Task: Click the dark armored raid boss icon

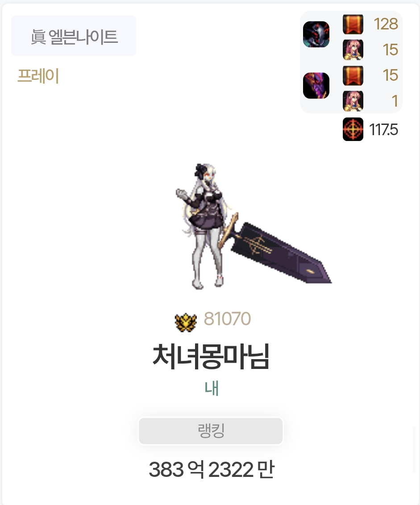Action: (x=316, y=34)
